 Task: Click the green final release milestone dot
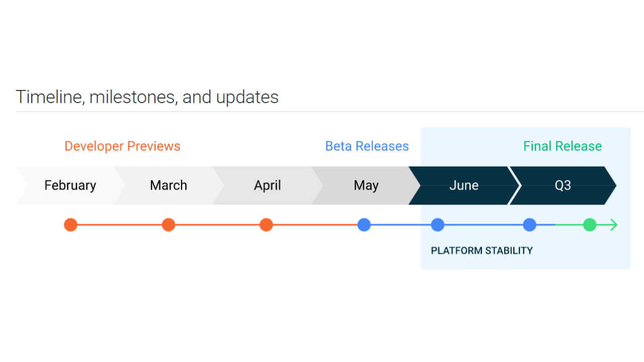pos(590,225)
